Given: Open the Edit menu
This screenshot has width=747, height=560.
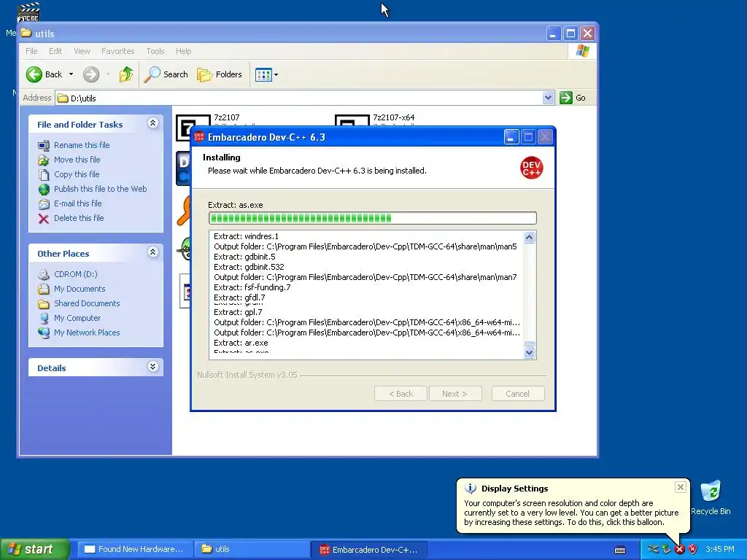Looking at the screenshot, I should coord(55,51).
